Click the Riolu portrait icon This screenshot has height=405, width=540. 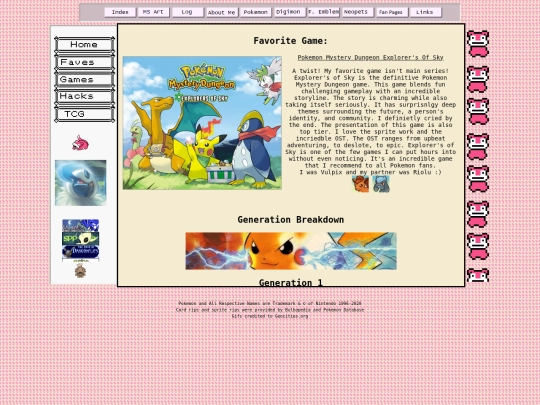tap(381, 184)
